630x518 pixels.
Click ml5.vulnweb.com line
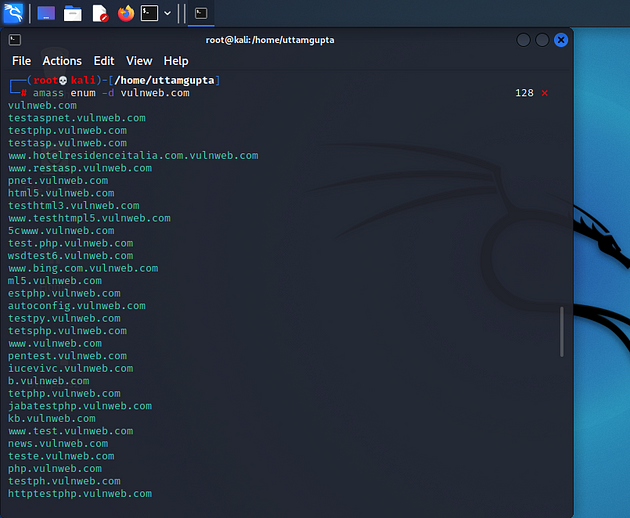(x=55, y=280)
